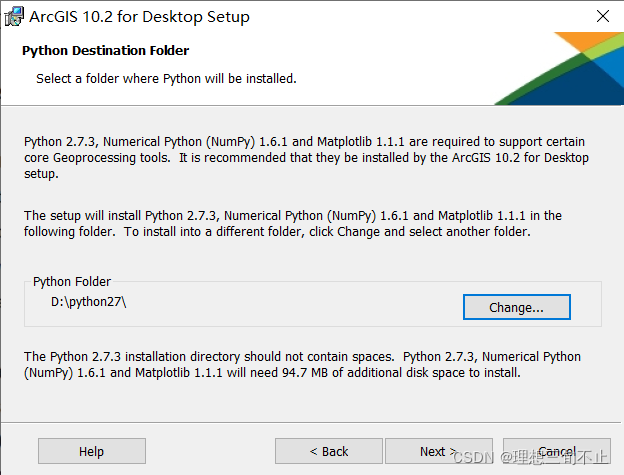624x475 pixels.
Task: Click the paragraph starting 'Python 2.7.3, Numerical Python'
Action: (x=306, y=158)
